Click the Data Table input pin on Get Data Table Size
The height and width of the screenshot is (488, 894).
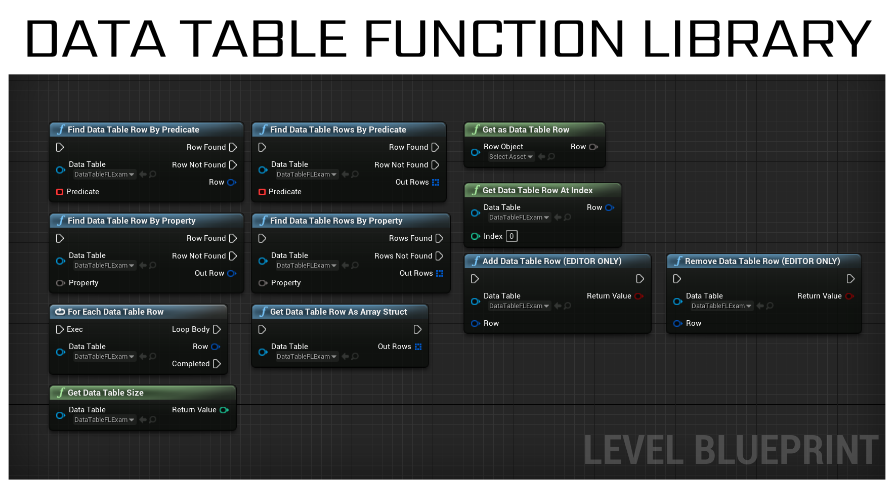pos(60,415)
